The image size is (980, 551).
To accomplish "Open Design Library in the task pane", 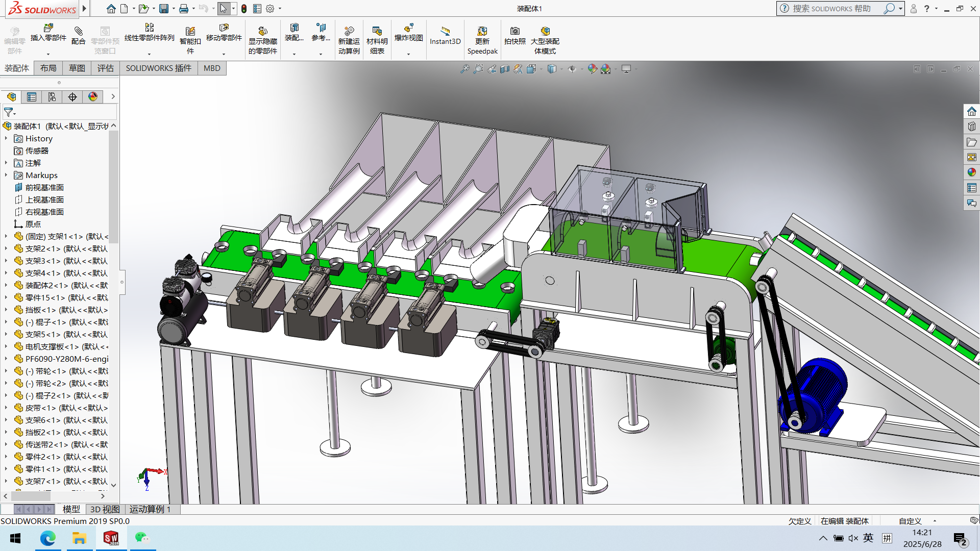I will pyautogui.click(x=972, y=127).
